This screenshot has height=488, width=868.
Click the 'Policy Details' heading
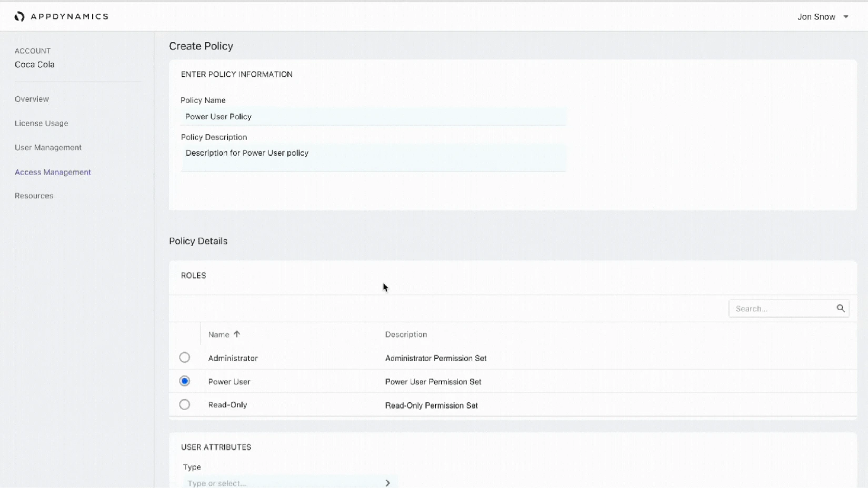point(198,241)
